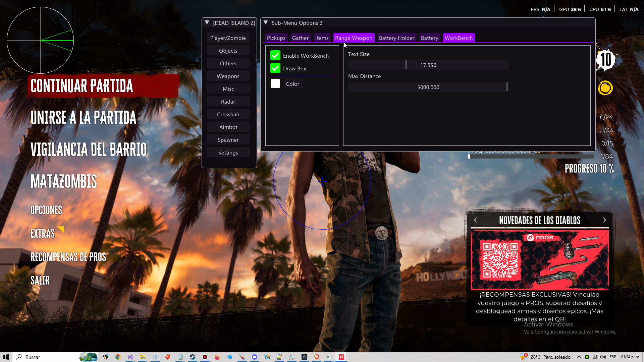Disable the Draw Box option
Image resolution: width=644 pixels, height=362 pixels.
pos(275,68)
